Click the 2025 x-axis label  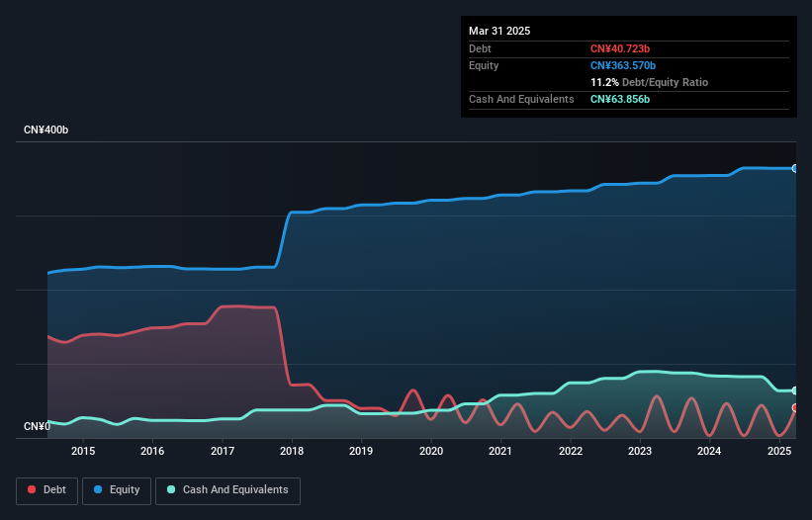point(778,451)
